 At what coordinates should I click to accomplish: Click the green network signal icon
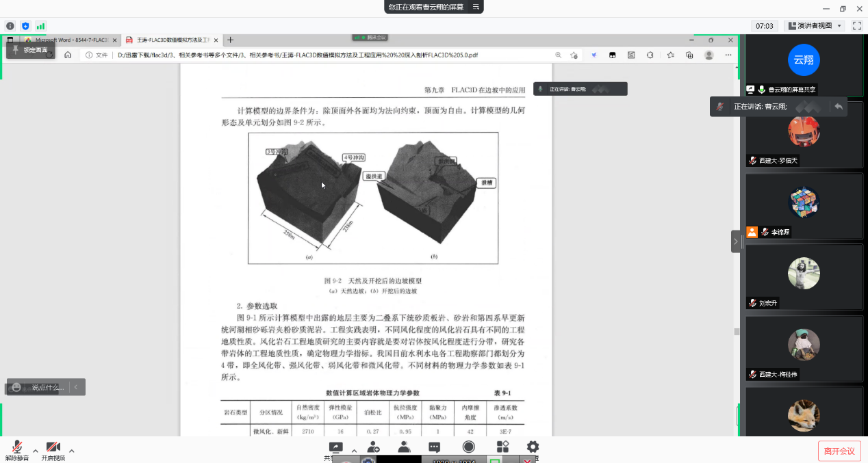point(40,26)
